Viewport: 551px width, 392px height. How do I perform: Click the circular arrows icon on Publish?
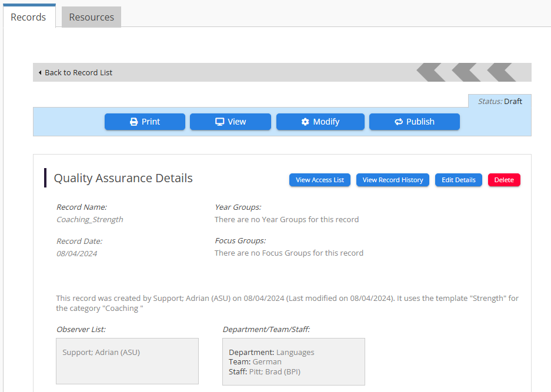click(398, 122)
